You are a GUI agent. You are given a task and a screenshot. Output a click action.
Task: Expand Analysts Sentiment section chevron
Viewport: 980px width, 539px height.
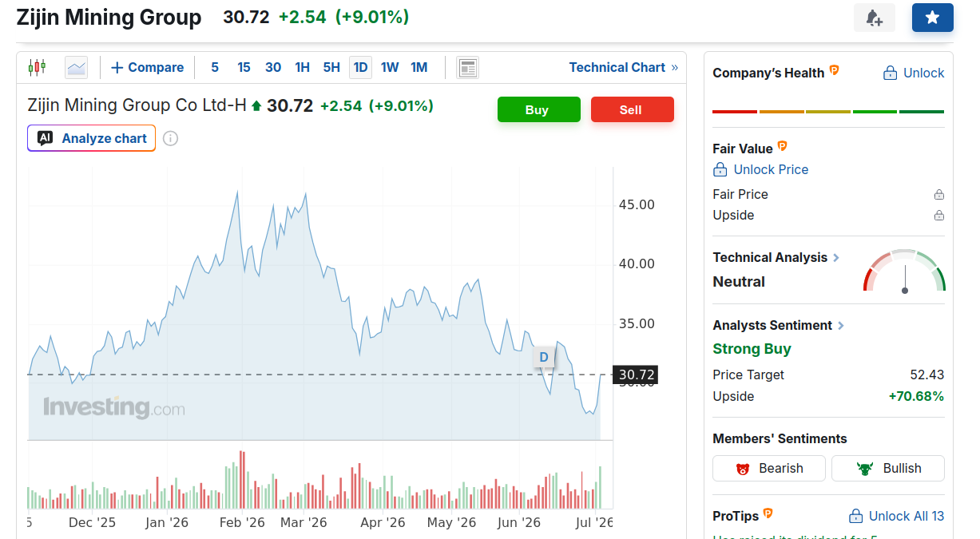pos(841,326)
